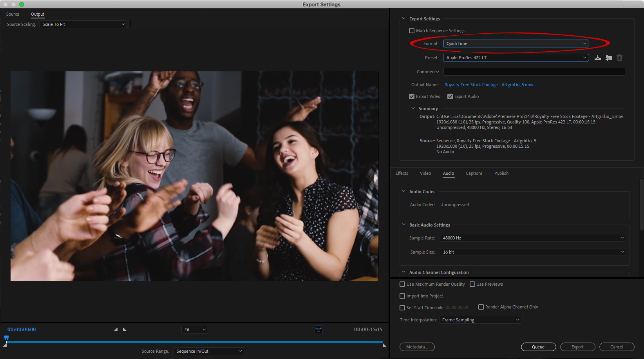Click the output name file link

point(488,85)
